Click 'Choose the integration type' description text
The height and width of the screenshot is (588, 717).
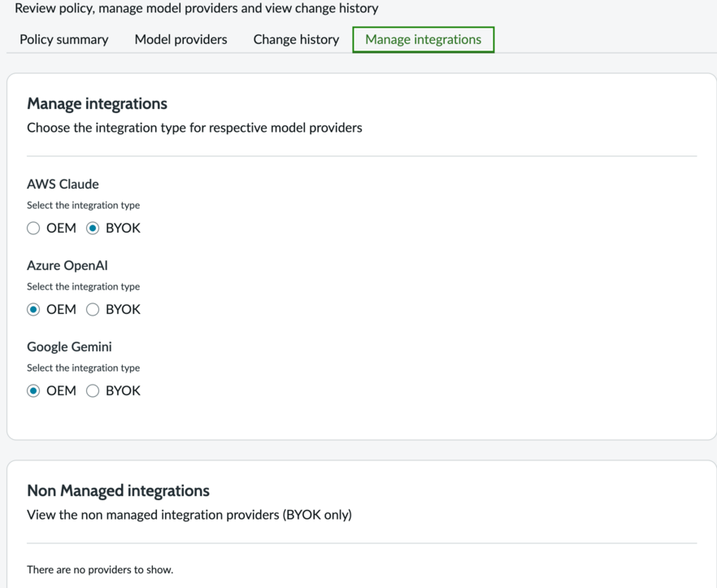click(194, 128)
